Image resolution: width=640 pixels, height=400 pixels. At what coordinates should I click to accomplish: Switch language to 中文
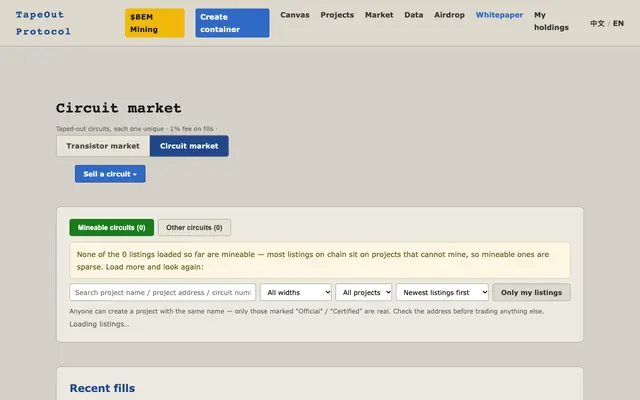[597, 23]
